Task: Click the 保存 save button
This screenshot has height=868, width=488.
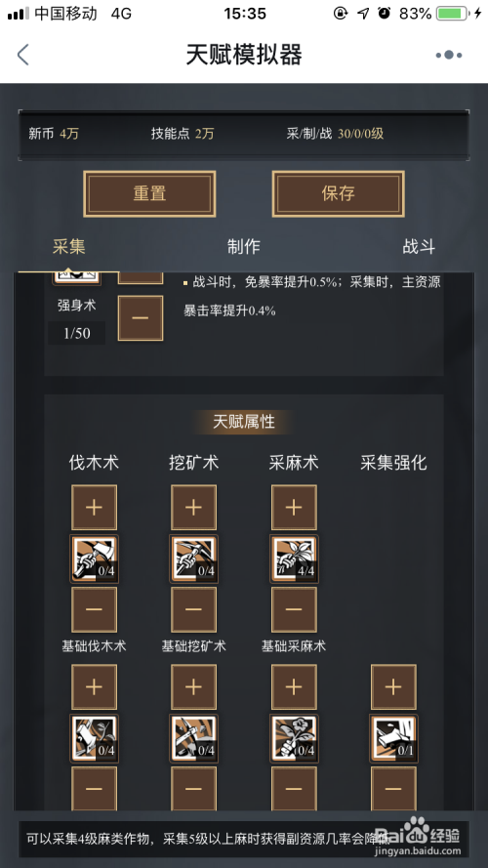Action: tap(338, 193)
